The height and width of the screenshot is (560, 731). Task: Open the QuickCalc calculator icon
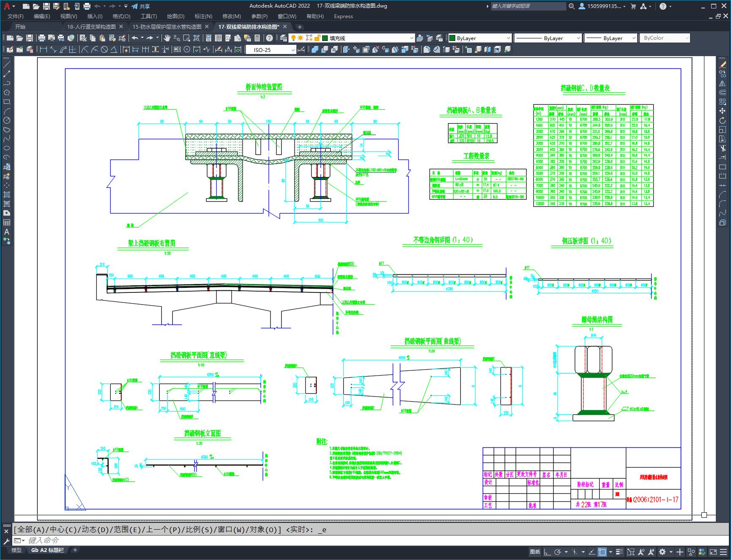coord(257,38)
